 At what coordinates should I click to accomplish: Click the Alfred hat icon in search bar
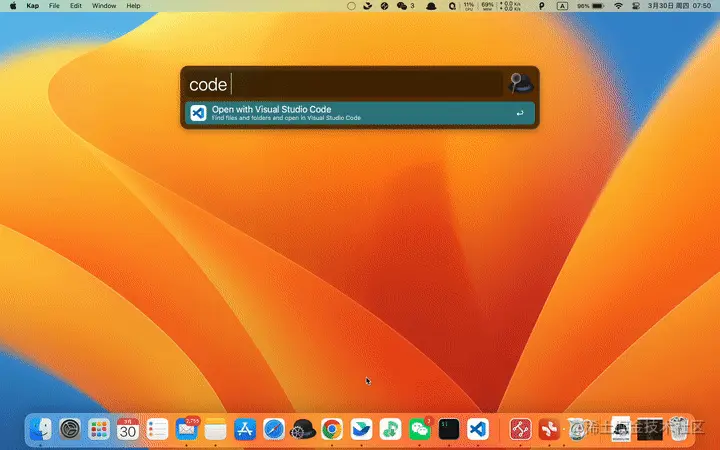[x=520, y=84]
